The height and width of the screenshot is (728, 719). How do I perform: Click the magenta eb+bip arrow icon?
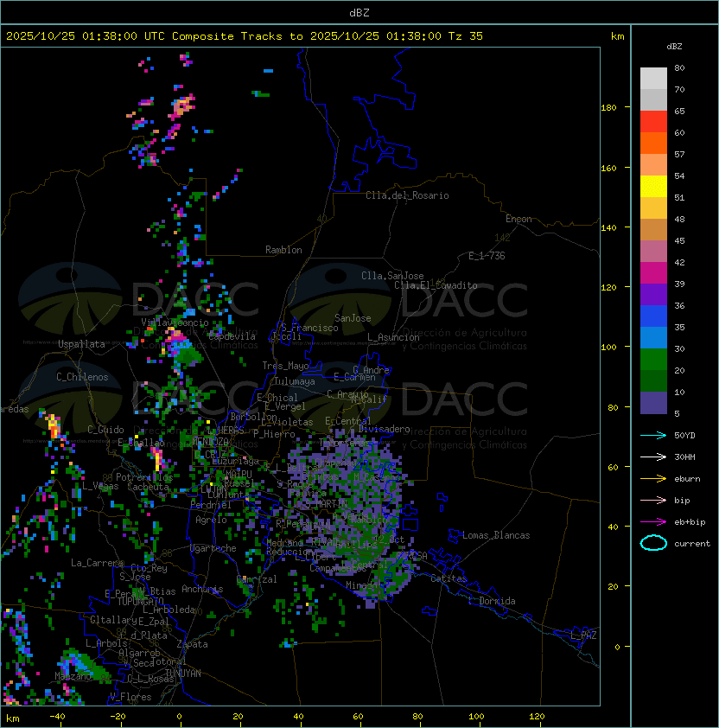click(x=653, y=522)
